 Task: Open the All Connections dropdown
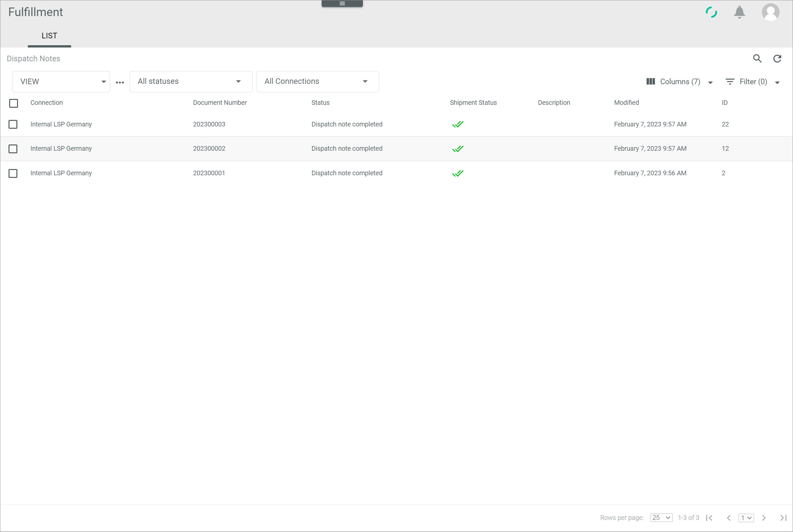[x=317, y=82]
